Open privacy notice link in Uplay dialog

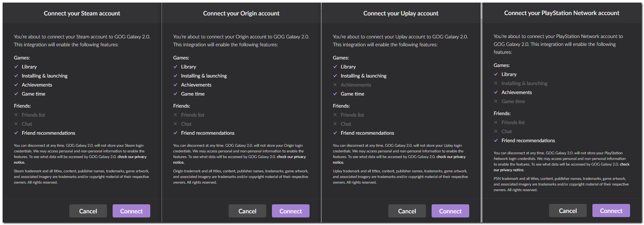(451, 157)
